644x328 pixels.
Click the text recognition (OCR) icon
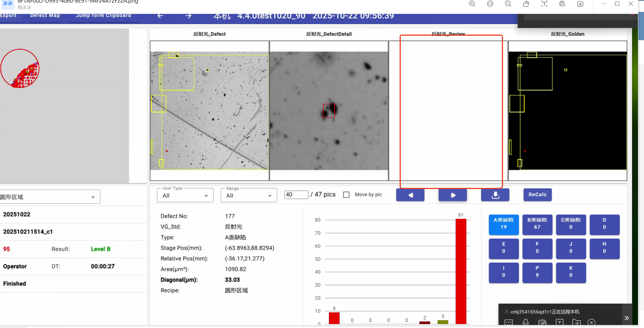pyautogui.click(x=544, y=4)
